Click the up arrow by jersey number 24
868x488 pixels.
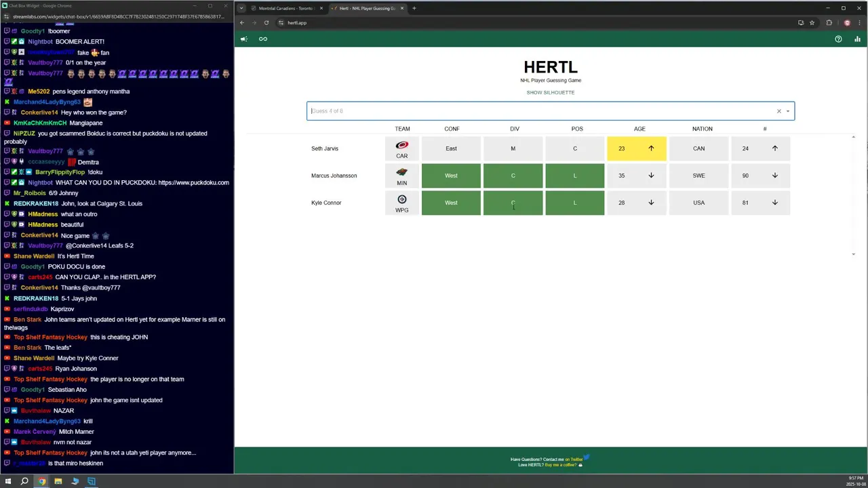(775, 148)
